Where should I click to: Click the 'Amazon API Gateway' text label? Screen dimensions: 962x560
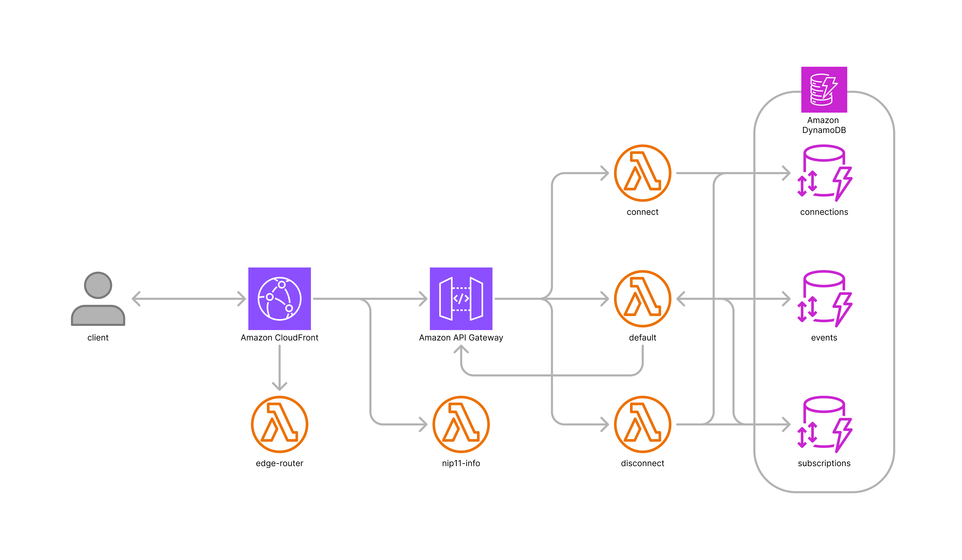click(x=461, y=338)
